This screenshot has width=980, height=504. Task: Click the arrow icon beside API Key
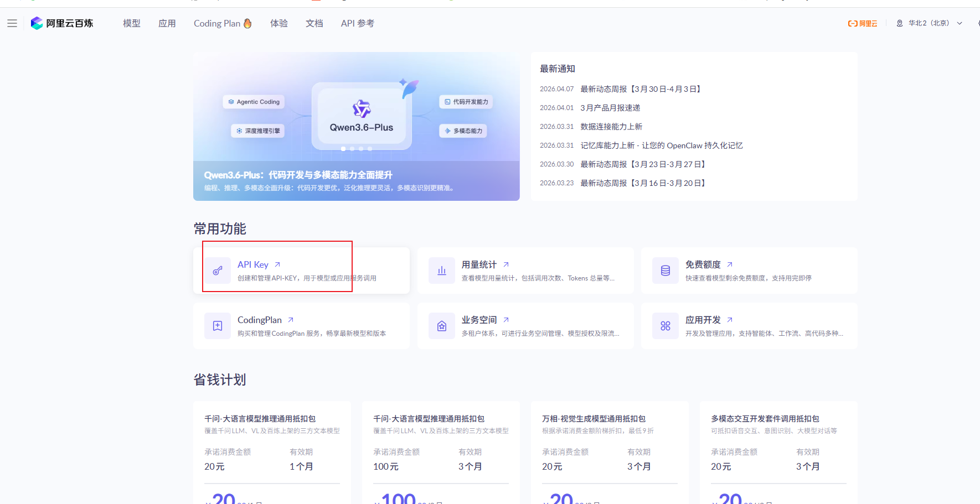tap(277, 264)
